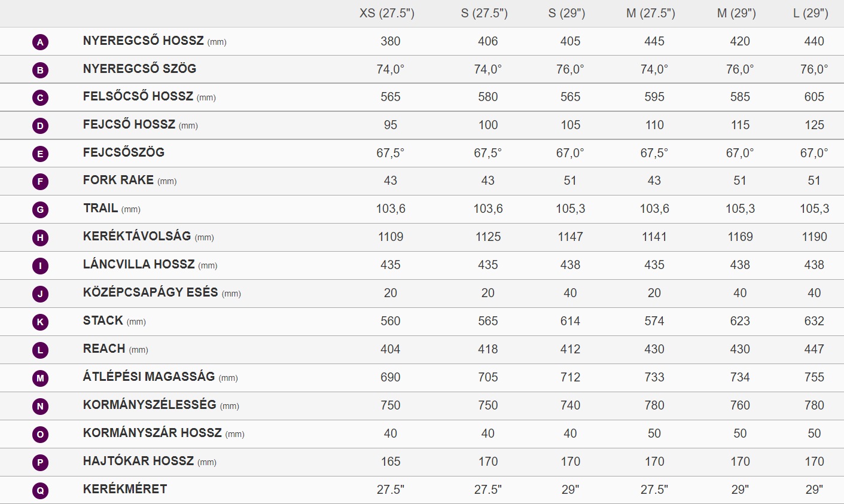Image resolution: width=844 pixels, height=504 pixels.
Task: Click the Q circle icon for Kerékméret
Action: point(40,490)
